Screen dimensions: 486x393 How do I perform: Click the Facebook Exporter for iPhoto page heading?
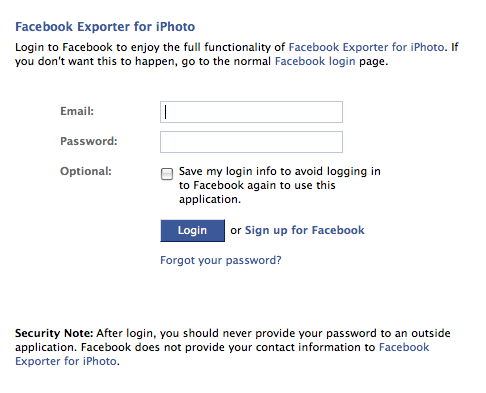pos(105,27)
